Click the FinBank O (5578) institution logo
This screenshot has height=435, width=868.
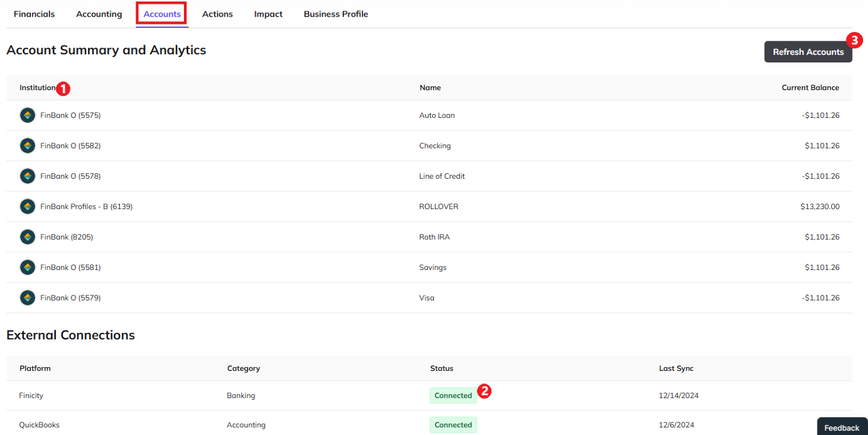click(28, 176)
